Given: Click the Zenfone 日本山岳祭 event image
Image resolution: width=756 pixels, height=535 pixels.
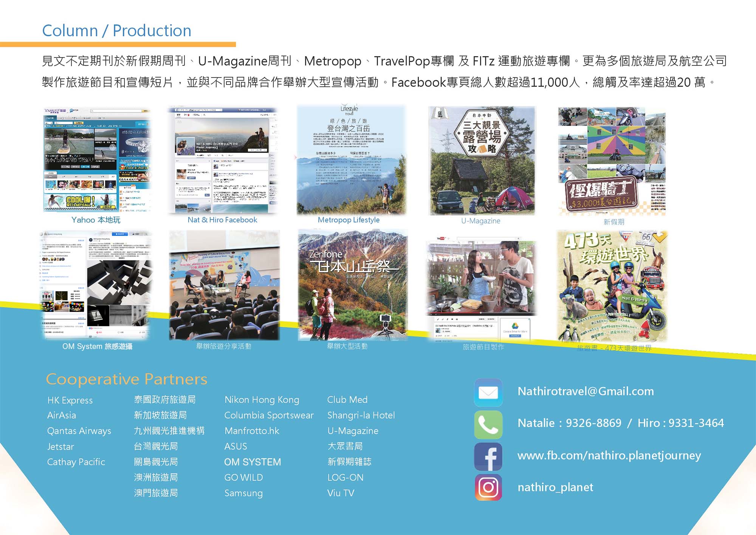Looking at the screenshot, I should click(x=352, y=285).
